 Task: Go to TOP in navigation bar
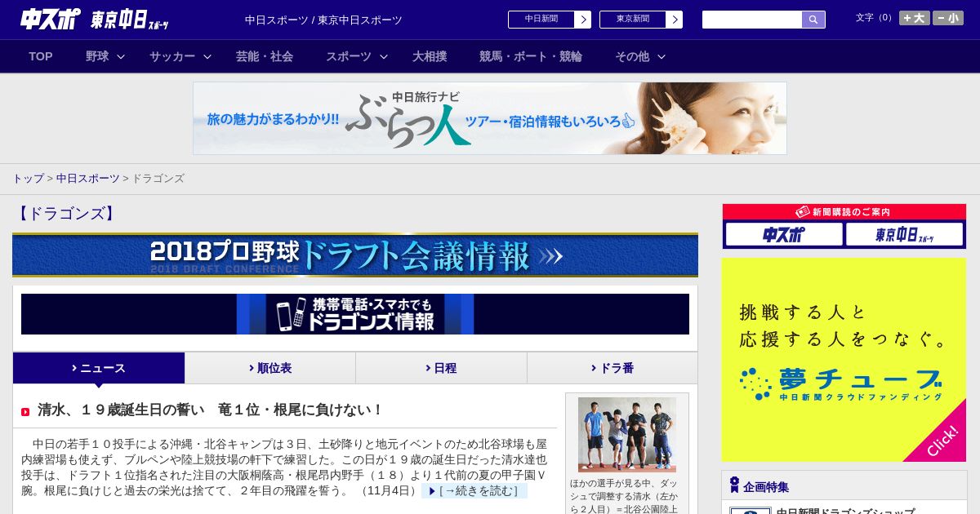click(x=41, y=56)
